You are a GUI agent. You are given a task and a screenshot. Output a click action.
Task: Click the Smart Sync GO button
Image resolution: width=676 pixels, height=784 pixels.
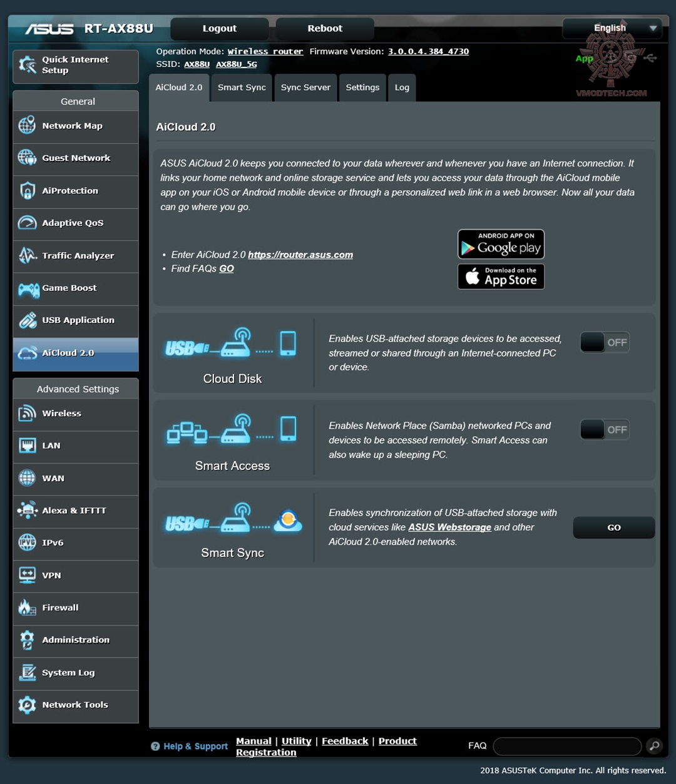tap(614, 527)
